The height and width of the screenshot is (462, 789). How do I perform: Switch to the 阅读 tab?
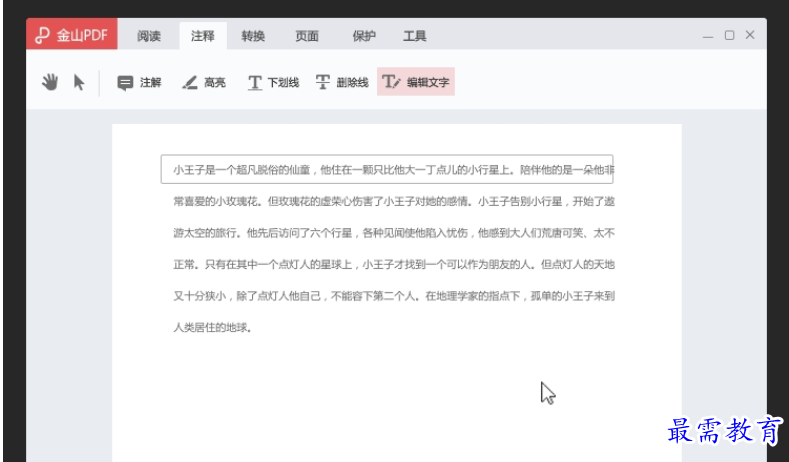(149, 36)
